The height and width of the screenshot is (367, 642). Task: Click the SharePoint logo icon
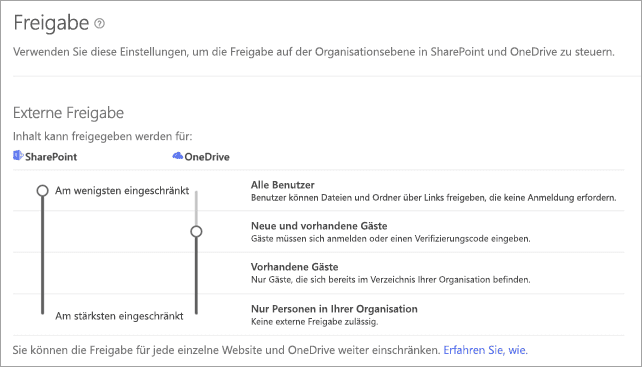coord(18,156)
